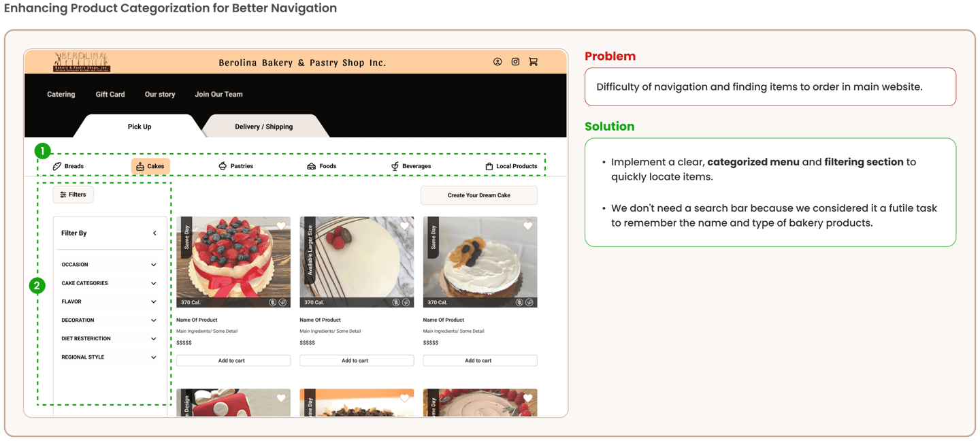Select the Cakes category tab
Screen dimensions: 980x441
[x=150, y=166]
